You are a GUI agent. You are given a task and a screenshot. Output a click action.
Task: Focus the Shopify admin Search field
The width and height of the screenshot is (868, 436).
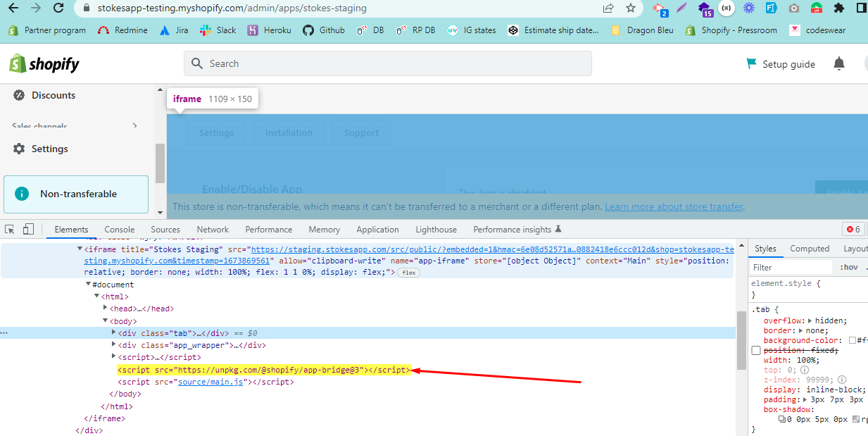pos(388,63)
